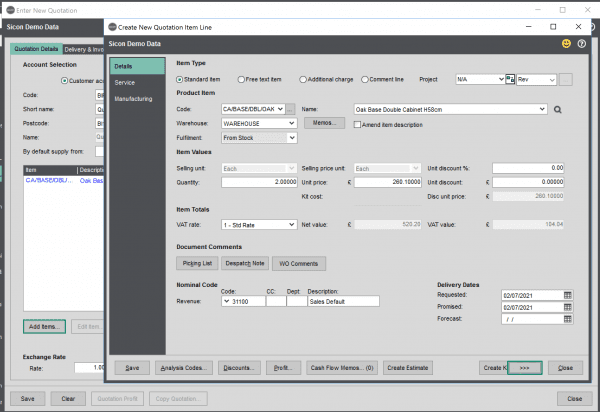The width and height of the screenshot is (600, 412).
Task: Minimize the Create New Quotation Item Line window
Action: pyautogui.click(x=528, y=27)
